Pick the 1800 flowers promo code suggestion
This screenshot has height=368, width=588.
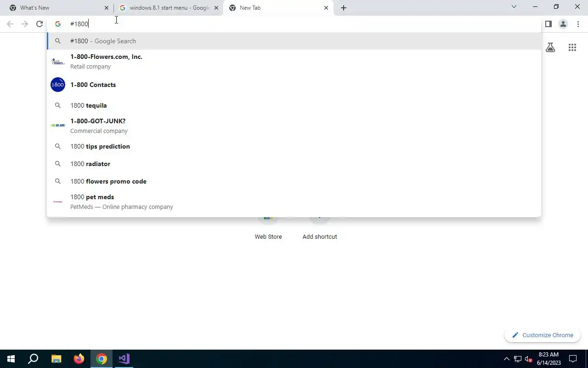[294, 181]
